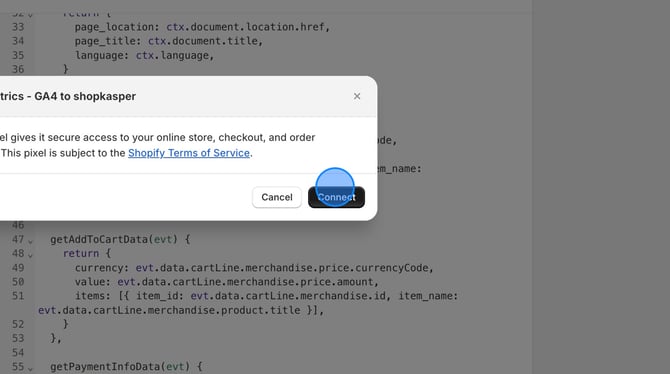This screenshot has width=670, height=374.
Task: Click the value: price.amount code line
Action: tap(227, 282)
